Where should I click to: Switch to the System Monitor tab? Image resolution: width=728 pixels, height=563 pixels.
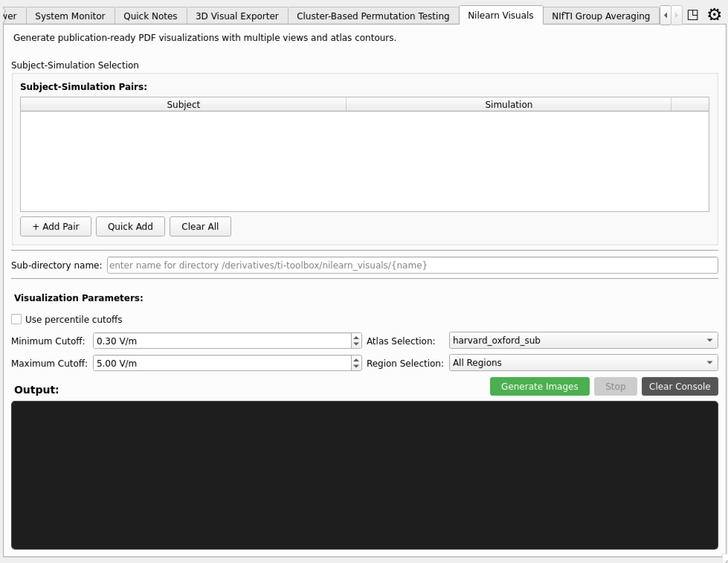[x=70, y=16]
